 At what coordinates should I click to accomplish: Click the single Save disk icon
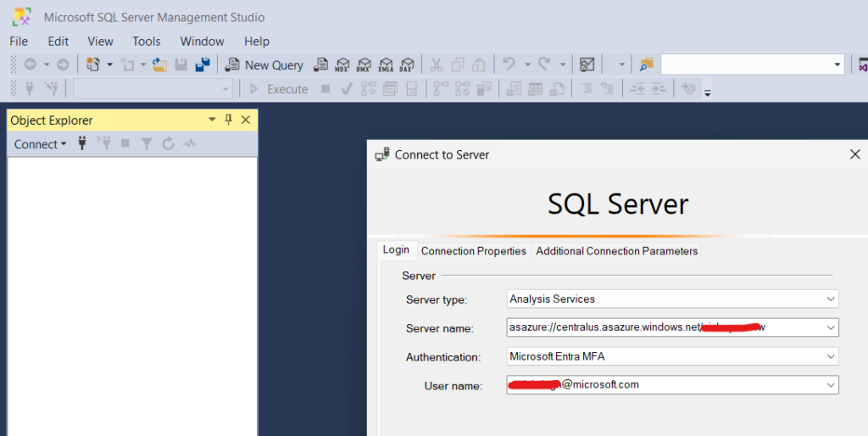pyautogui.click(x=181, y=64)
